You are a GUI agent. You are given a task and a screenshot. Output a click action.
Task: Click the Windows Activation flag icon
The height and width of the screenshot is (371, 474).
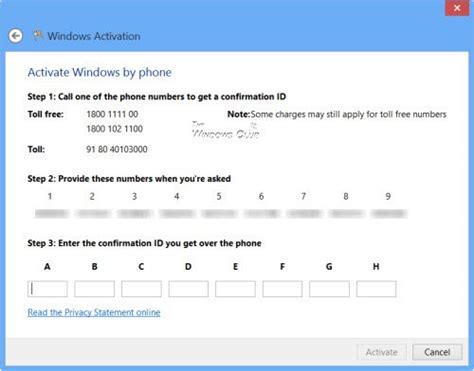pos(38,35)
